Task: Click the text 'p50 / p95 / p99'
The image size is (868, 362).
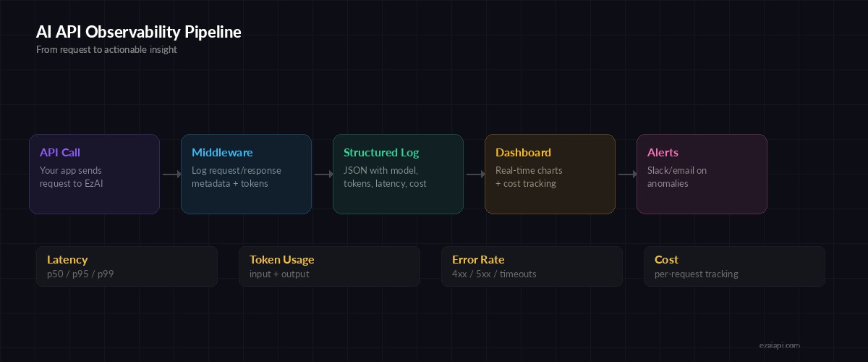Action: tap(80, 274)
